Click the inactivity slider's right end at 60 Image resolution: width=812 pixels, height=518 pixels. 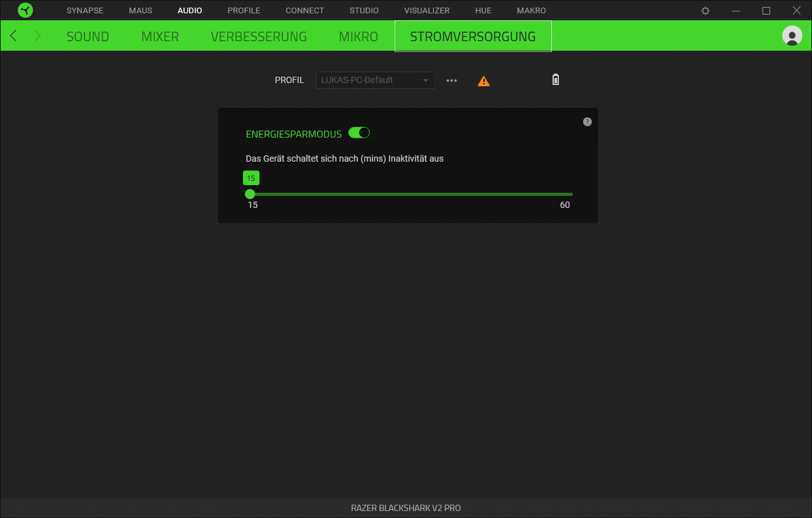572,194
